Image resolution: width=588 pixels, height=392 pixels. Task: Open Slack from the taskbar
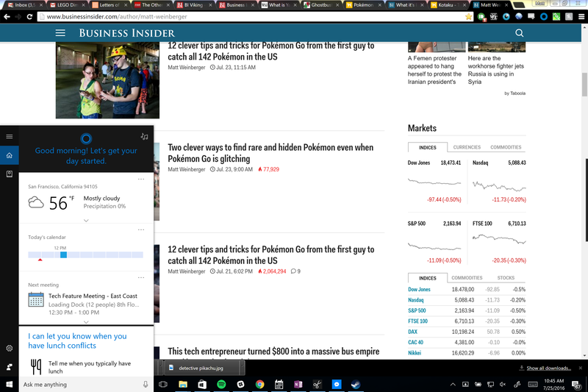(x=240, y=384)
